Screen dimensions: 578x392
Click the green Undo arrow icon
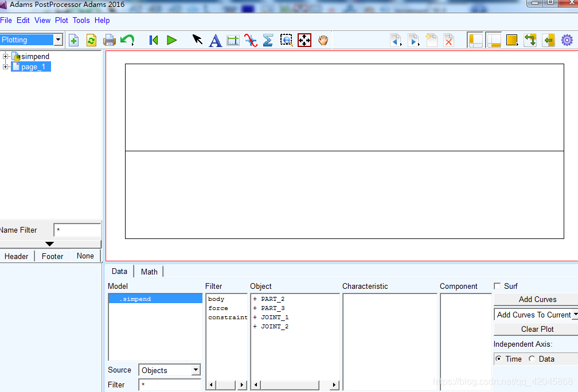[x=127, y=40]
